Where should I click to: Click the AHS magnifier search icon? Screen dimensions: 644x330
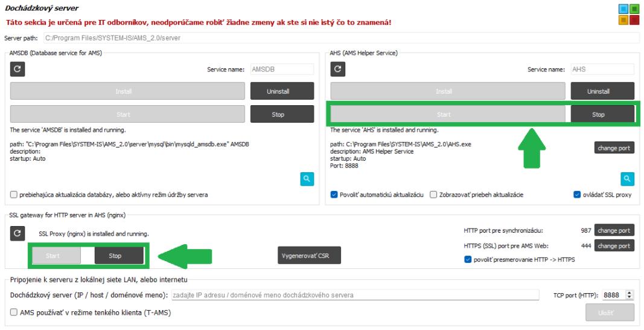[x=628, y=178]
